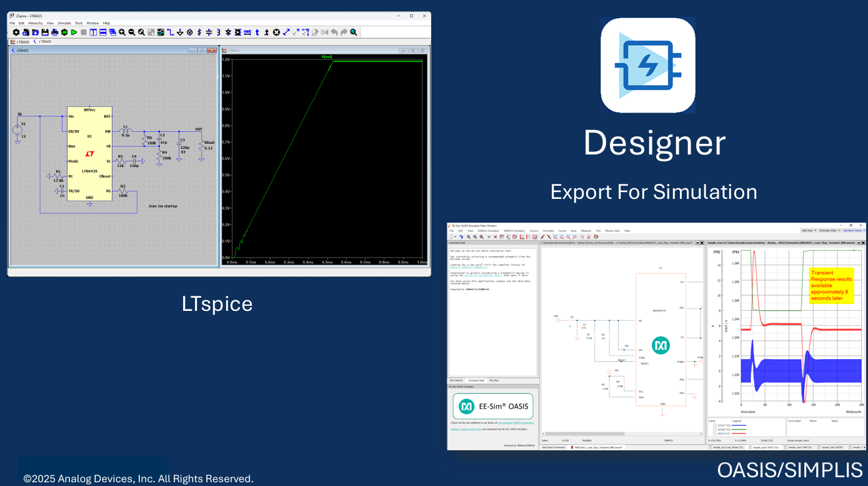Click the LTspice Undo arrow
Viewport: 868px width, 486px height.
[x=334, y=32]
